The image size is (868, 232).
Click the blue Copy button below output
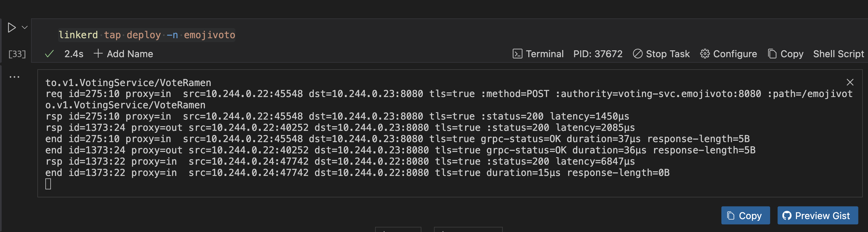tap(745, 216)
